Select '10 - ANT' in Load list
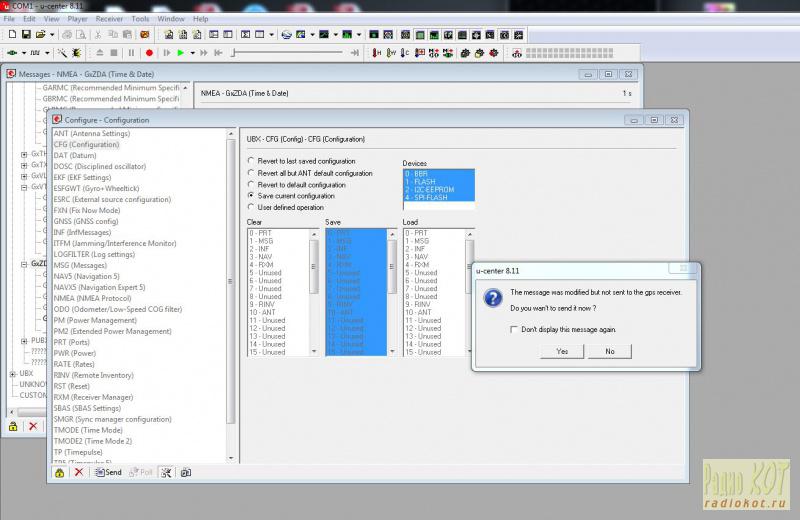The image size is (800, 520). pyautogui.click(x=434, y=312)
